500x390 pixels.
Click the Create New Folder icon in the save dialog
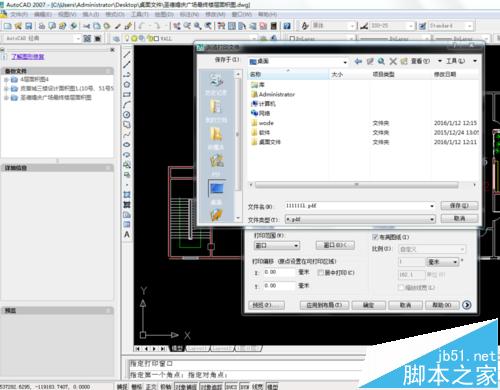click(404, 61)
